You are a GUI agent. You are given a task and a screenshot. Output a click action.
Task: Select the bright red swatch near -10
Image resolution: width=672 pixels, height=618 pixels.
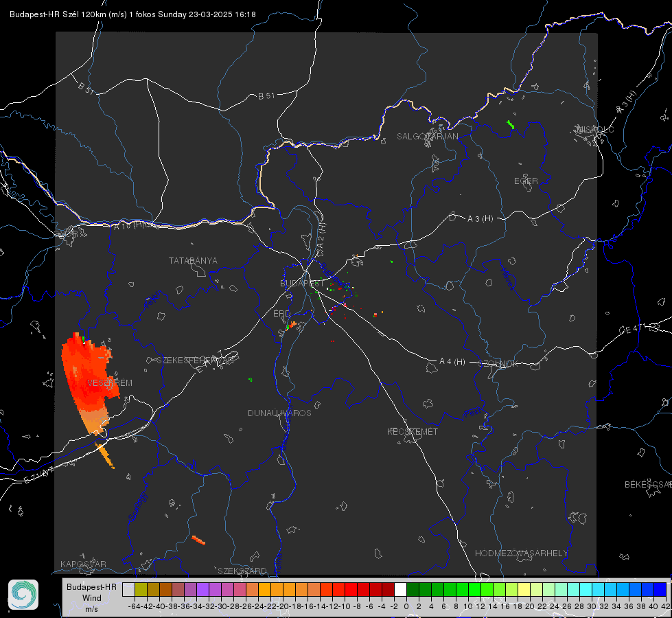click(x=351, y=589)
